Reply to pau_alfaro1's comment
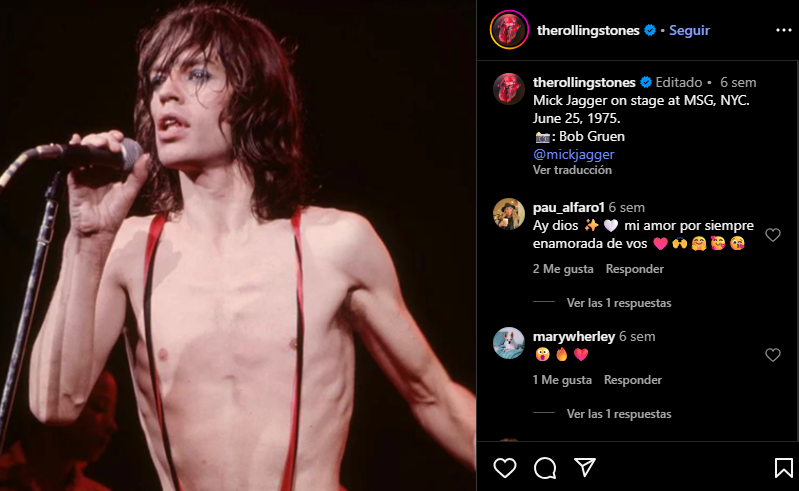 (x=635, y=269)
